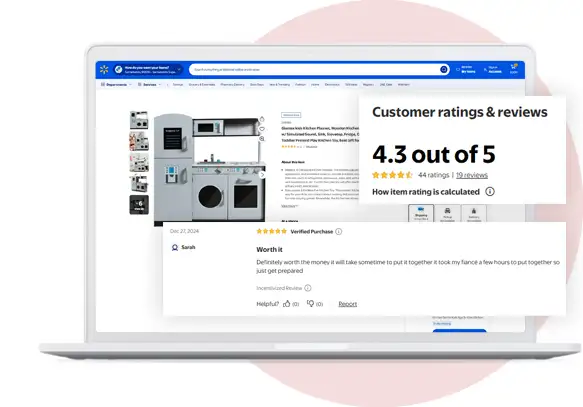Click the zoom magnifier icon on image

pos(262,139)
